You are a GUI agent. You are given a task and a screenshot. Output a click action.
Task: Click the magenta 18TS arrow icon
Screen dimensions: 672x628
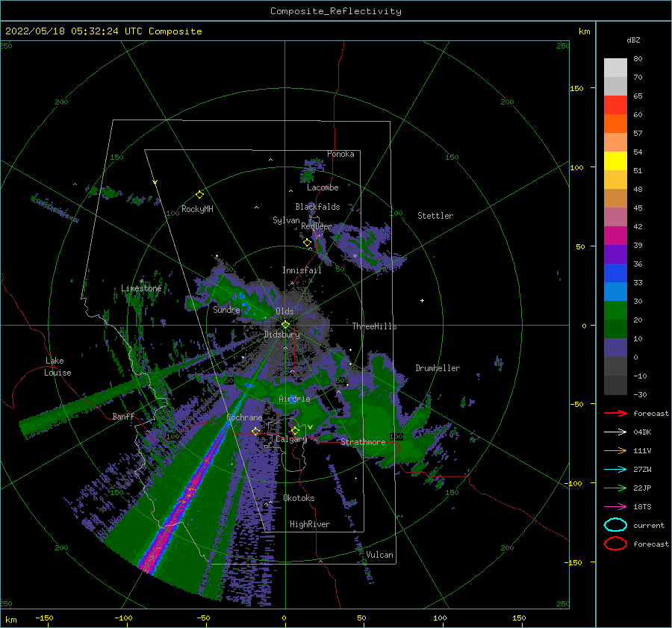(615, 507)
